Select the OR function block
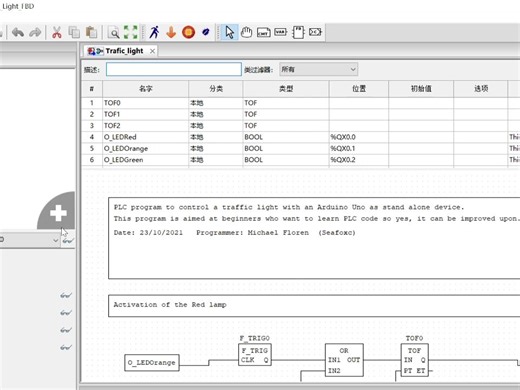The width and height of the screenshot is (520, 390). coord(344,360)
